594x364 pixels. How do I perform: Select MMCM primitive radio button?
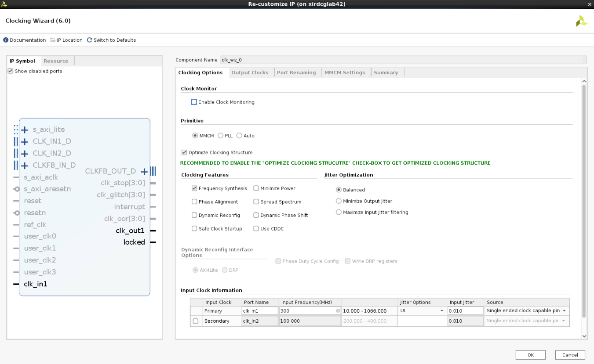click(195, 136)
